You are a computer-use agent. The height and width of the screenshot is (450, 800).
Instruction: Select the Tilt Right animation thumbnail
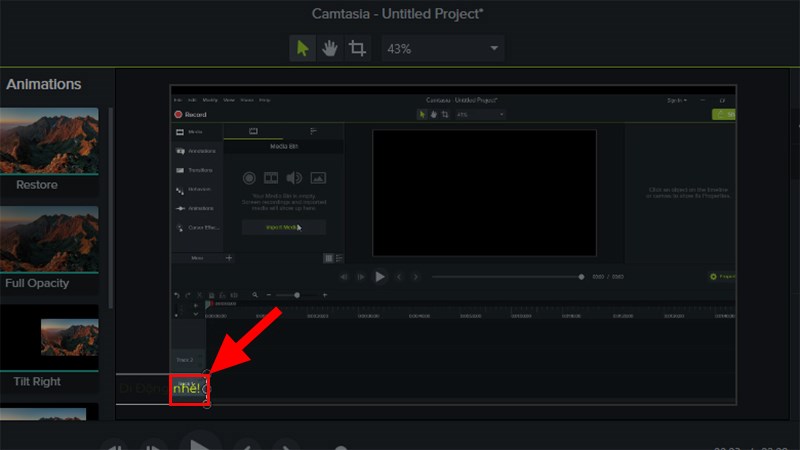point(49,337)
